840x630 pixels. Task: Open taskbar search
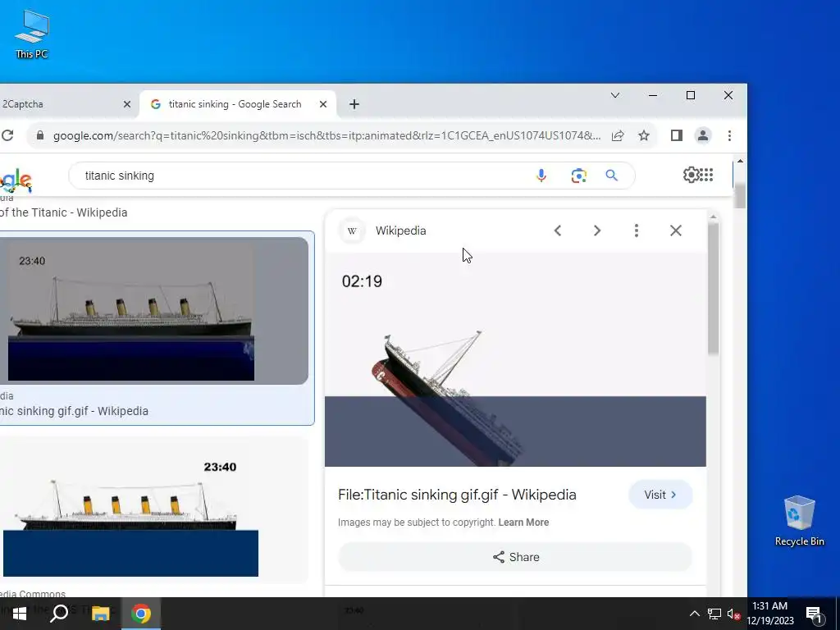point(59,614)
